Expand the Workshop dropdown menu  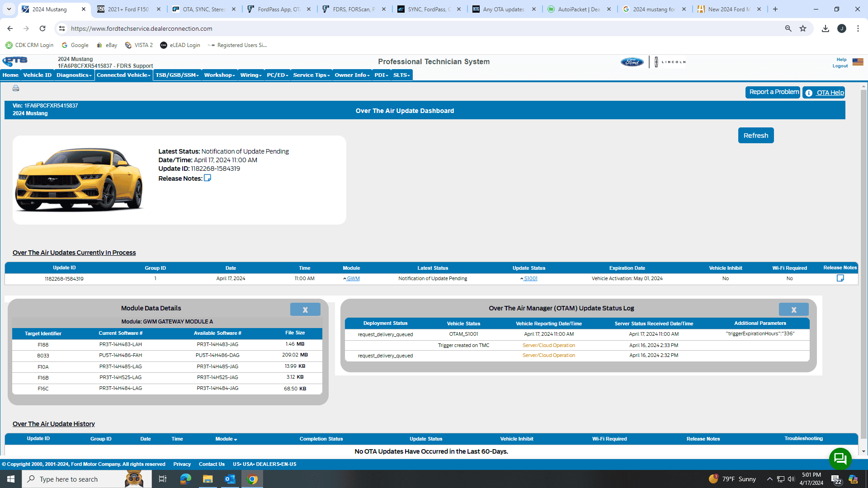219,75
